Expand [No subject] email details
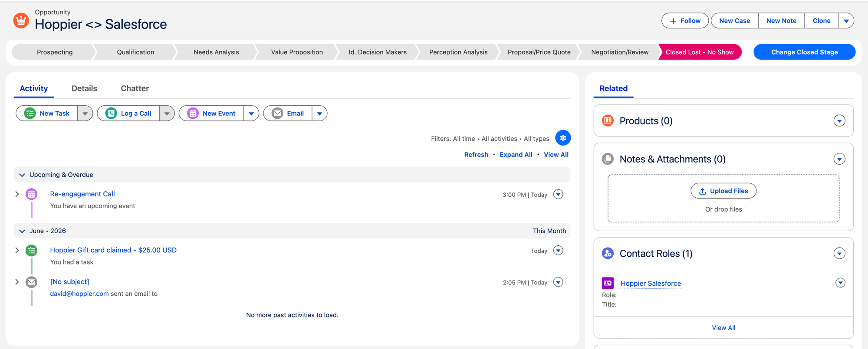 tap(17, 282)
